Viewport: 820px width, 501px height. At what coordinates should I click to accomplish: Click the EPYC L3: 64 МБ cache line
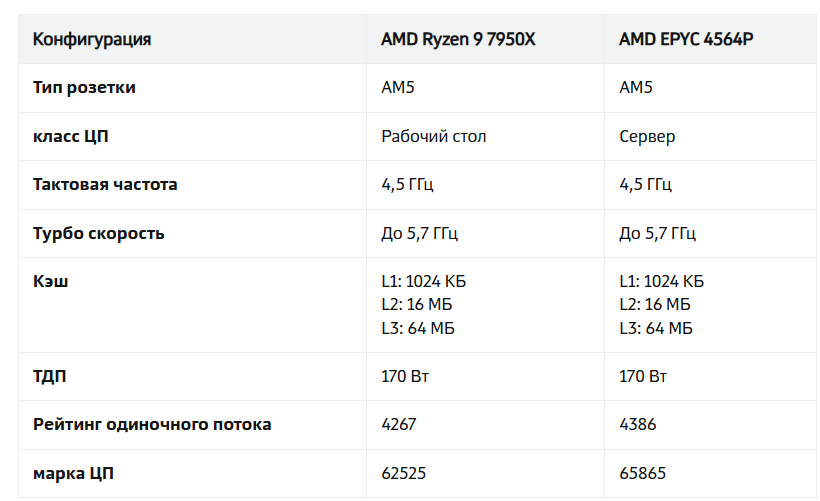(x=656, y=328)
